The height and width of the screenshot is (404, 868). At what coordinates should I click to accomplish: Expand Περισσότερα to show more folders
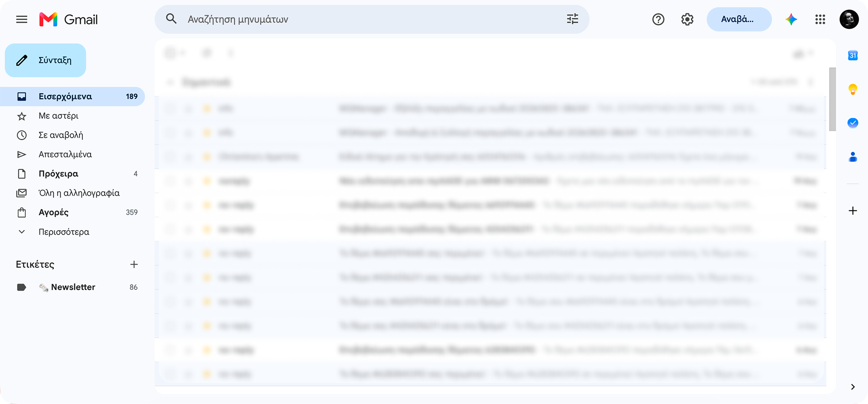point(72,232)
